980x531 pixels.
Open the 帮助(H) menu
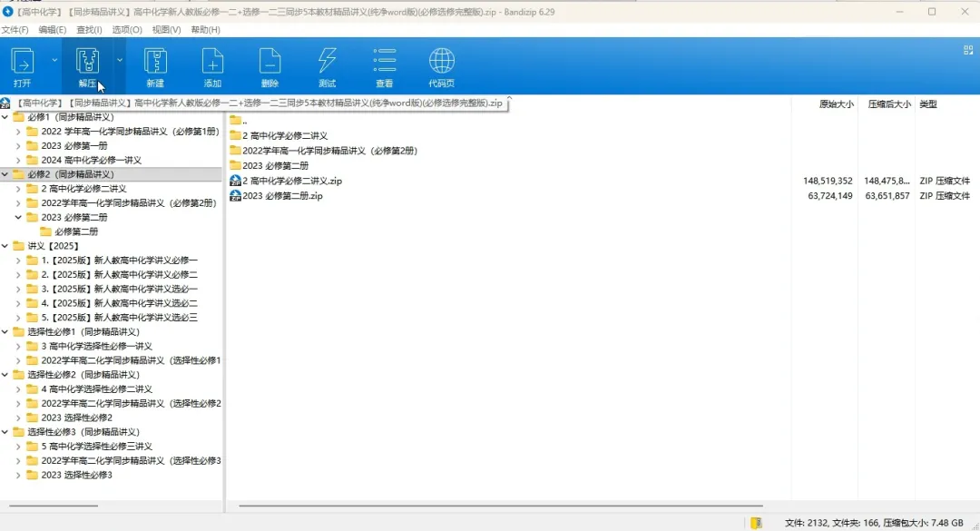point(206,29)
